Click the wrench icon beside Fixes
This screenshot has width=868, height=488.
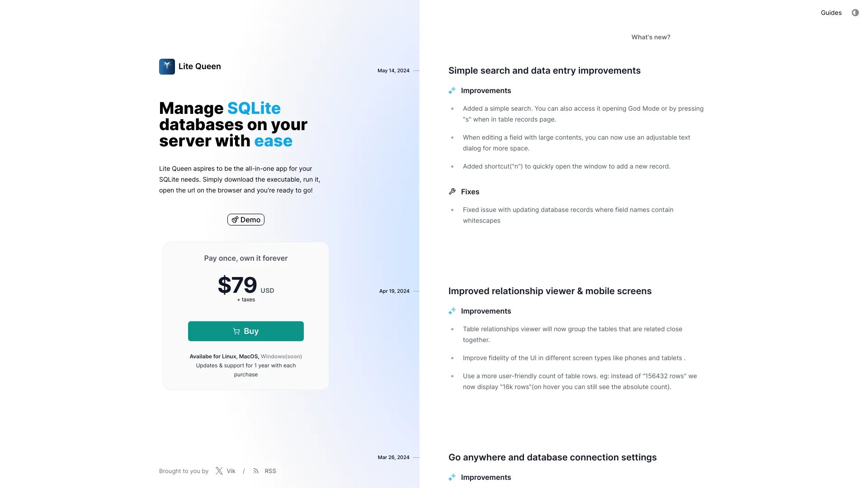pyautogui.click(x=452, y=192)
